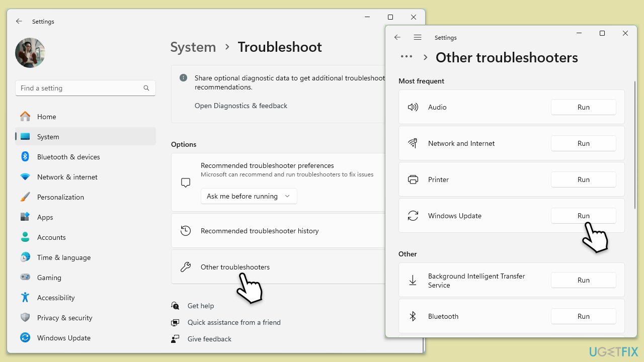Open Personalization settings
The image size is (644, 362).
pos(86,197)
